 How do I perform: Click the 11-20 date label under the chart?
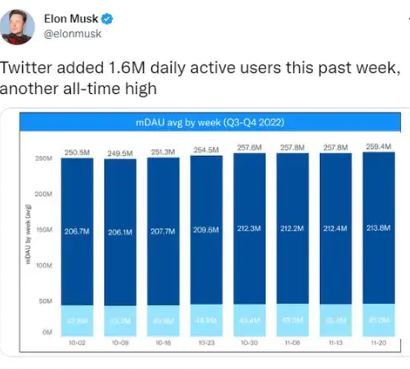[x=379, y=342]
